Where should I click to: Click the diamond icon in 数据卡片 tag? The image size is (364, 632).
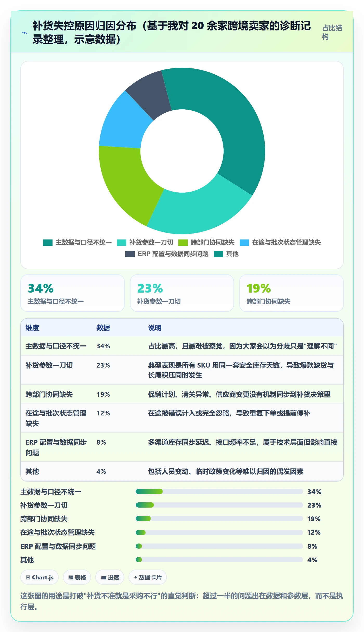pos(135,577)
